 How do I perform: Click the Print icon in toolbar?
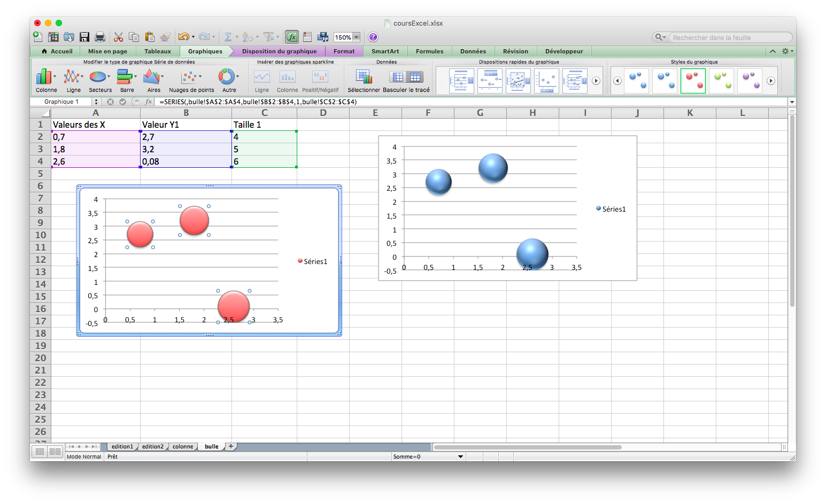pyautogui.click(x=100, y=37)
